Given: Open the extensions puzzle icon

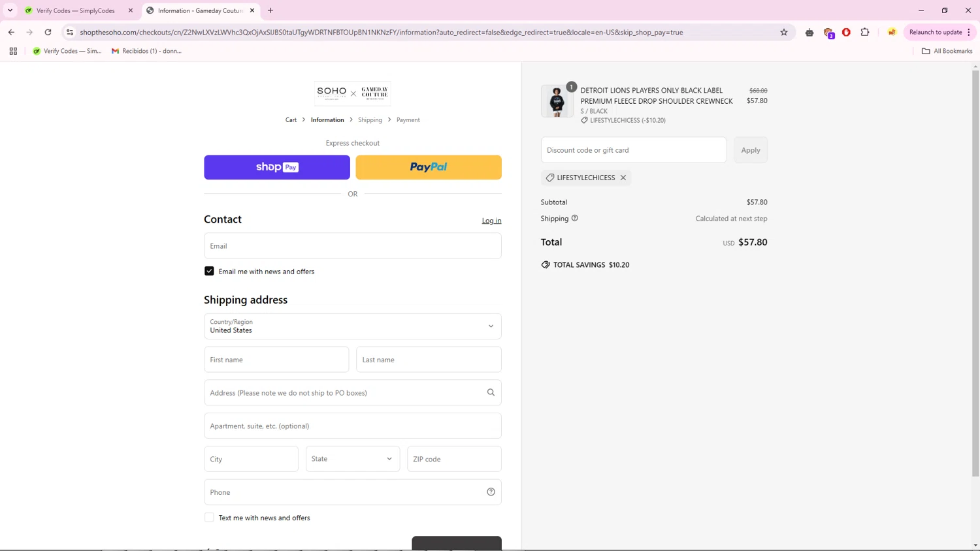Looking at the screenshot, I should tap(865, 32).
